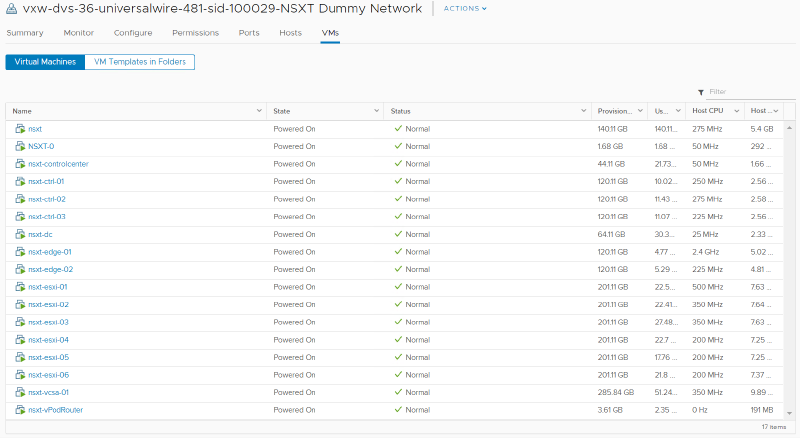Click the VM icon beside nsxt-esxi-05
Viewport: 800px width, 438px height.
[20, 357]
